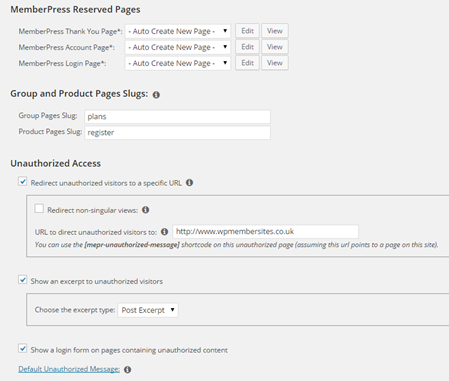Click View button for Thank You Page
Viewport: 449px width, 381px height.
275,31
